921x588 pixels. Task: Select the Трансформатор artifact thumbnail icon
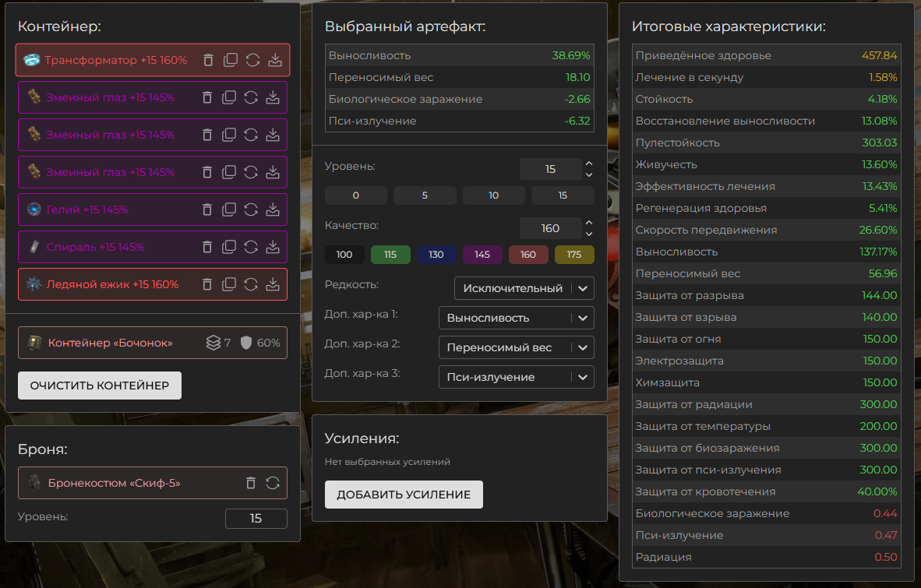(32, 60)
